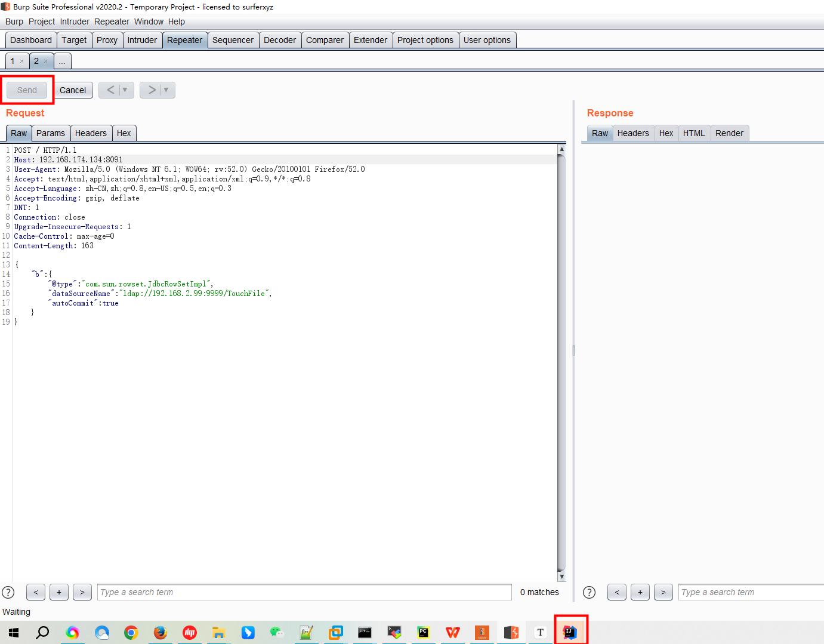Click the request editor scroll-down arrow
Viewport: 824px width, 644px height.
[561, 577]
